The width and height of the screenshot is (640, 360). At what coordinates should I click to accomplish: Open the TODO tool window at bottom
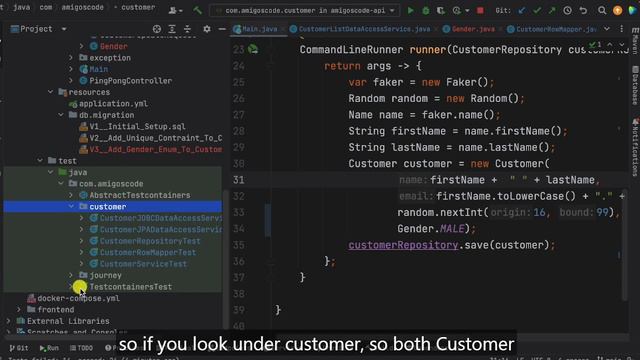tap(82, 348)
